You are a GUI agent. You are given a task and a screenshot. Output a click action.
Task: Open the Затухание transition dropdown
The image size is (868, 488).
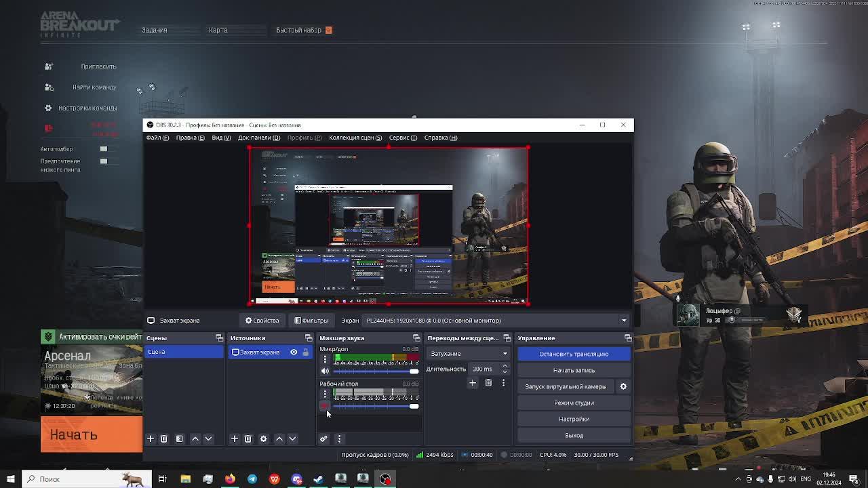pos(468,353)
